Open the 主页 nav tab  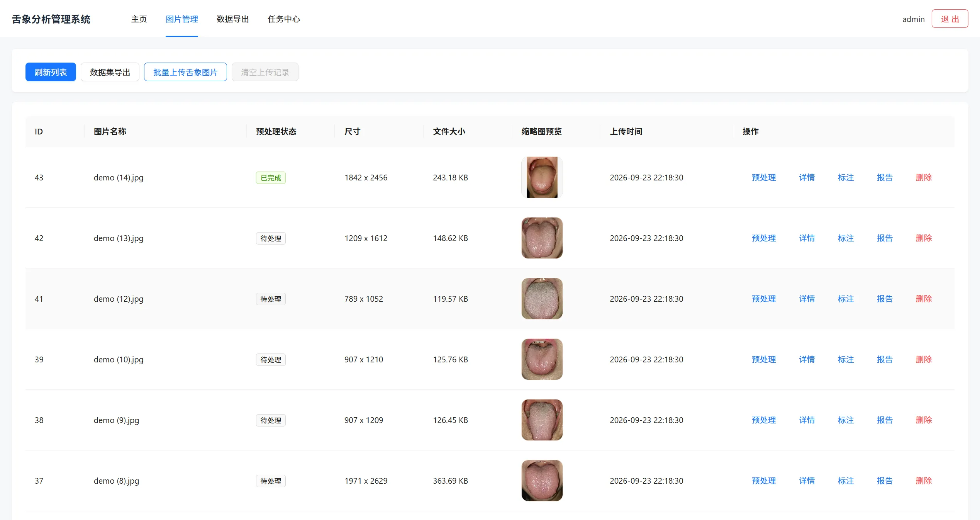coord(139,19)
